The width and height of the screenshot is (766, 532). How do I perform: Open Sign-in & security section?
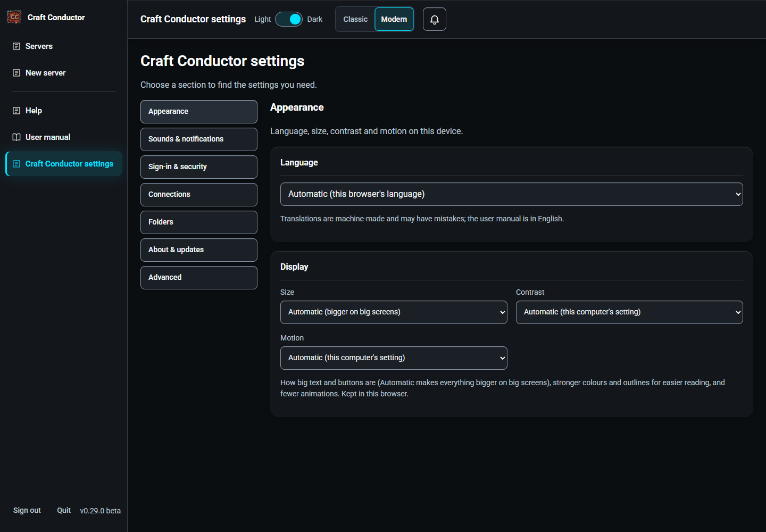coord(199,167)
